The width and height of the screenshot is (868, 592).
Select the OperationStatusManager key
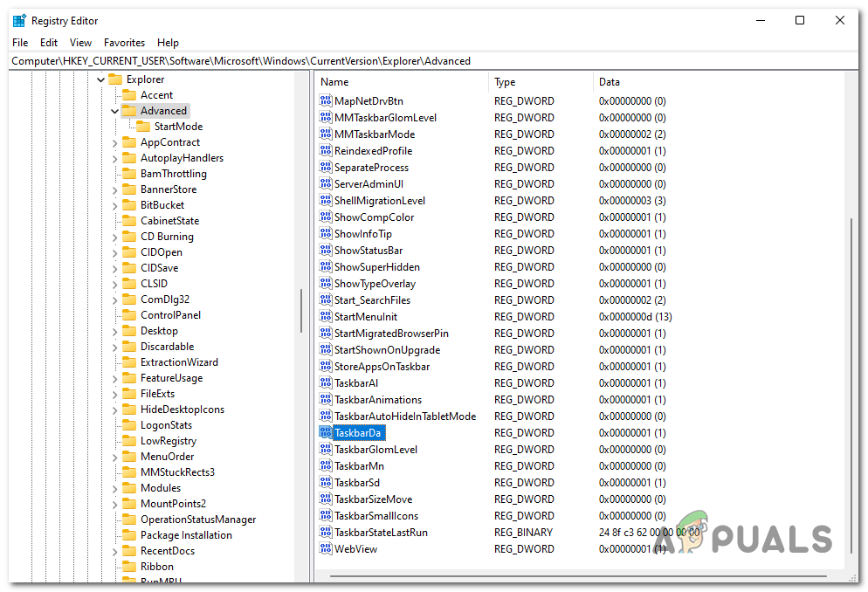[198, 520]
